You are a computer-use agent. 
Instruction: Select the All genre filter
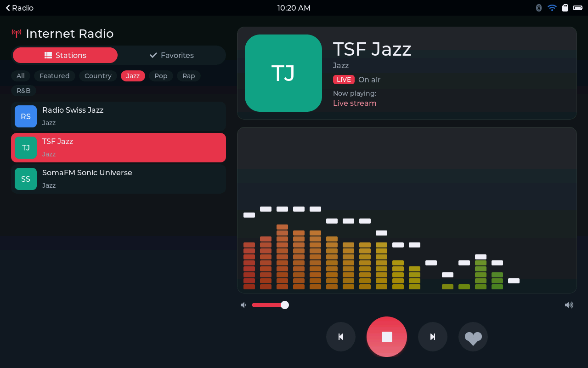(21, 76)
